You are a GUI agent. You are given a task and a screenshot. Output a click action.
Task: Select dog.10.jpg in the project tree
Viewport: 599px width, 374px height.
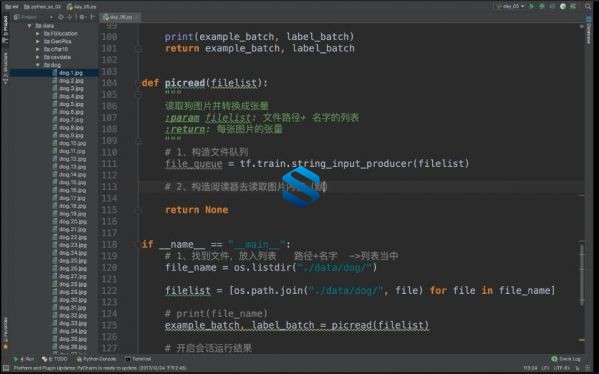[72, 143]
